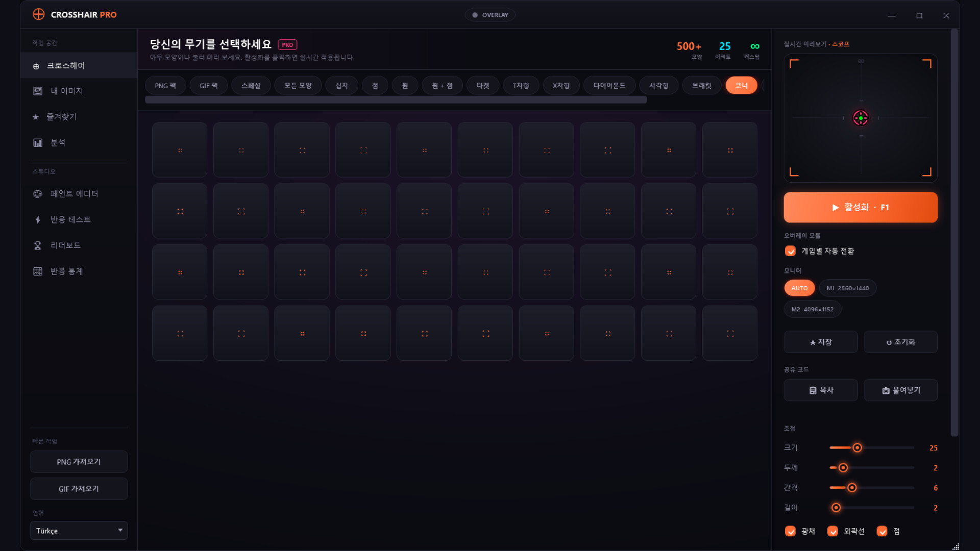The height and width of the screenshot is (551, 980).
Task: Open the 페인트 에디터 palette icon
Action: (38, 194)
